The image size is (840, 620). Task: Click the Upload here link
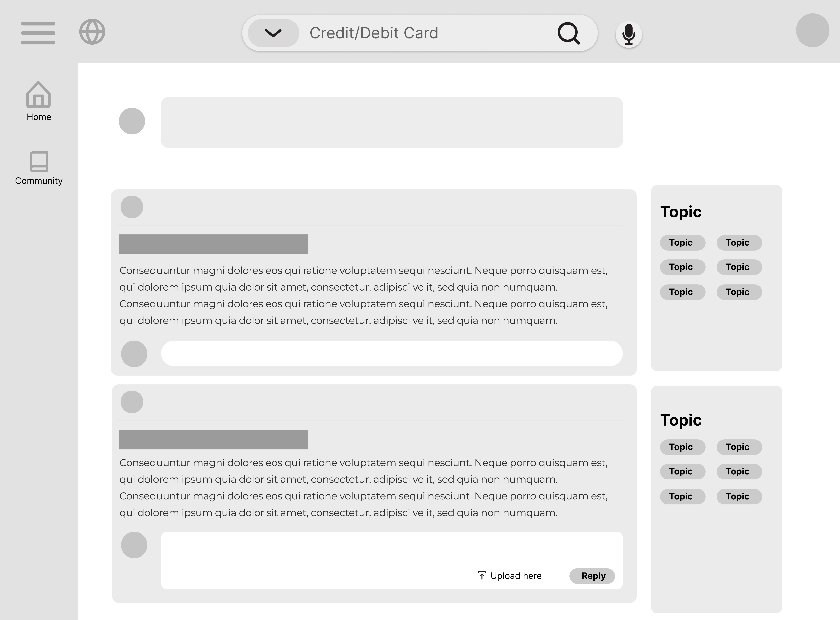[516, 576]
